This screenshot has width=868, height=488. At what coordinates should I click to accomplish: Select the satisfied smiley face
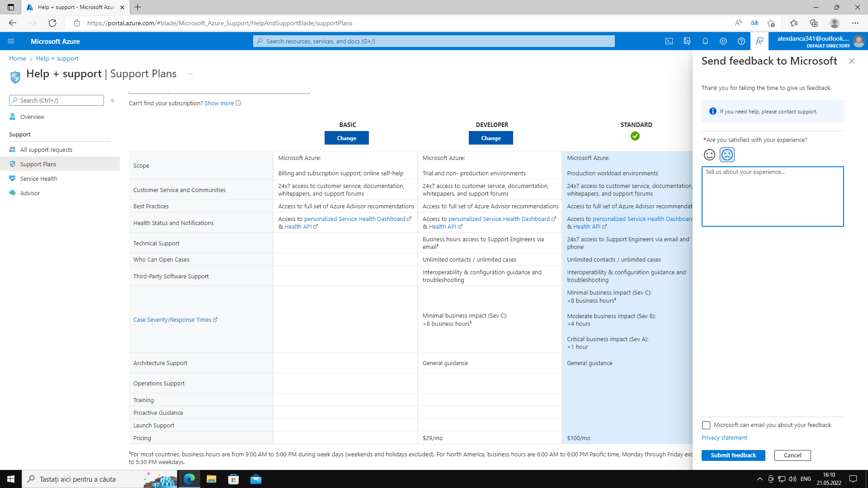pos(709,155)
